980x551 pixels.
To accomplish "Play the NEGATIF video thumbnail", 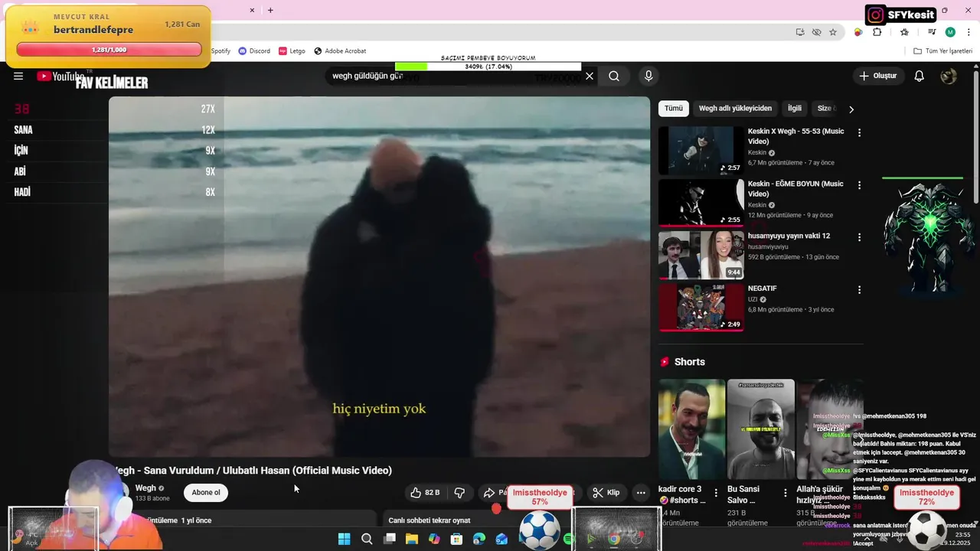I will coord(701,308).
